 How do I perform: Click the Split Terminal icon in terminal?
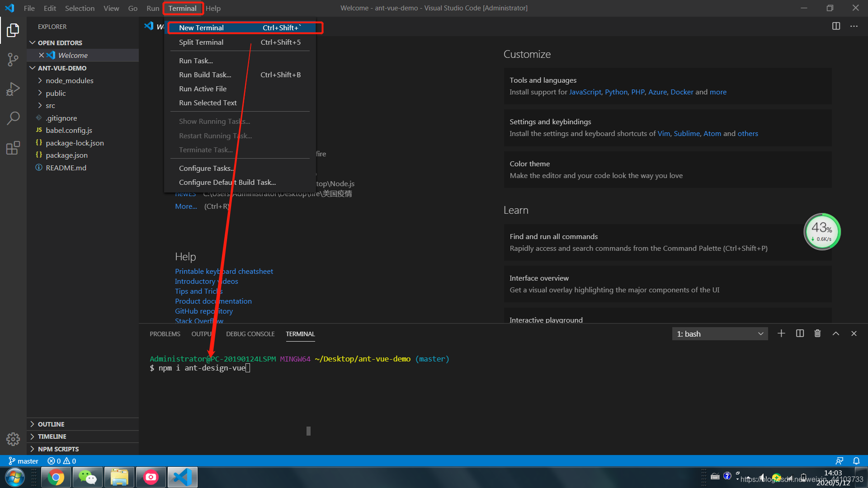(x=799, y=333)
